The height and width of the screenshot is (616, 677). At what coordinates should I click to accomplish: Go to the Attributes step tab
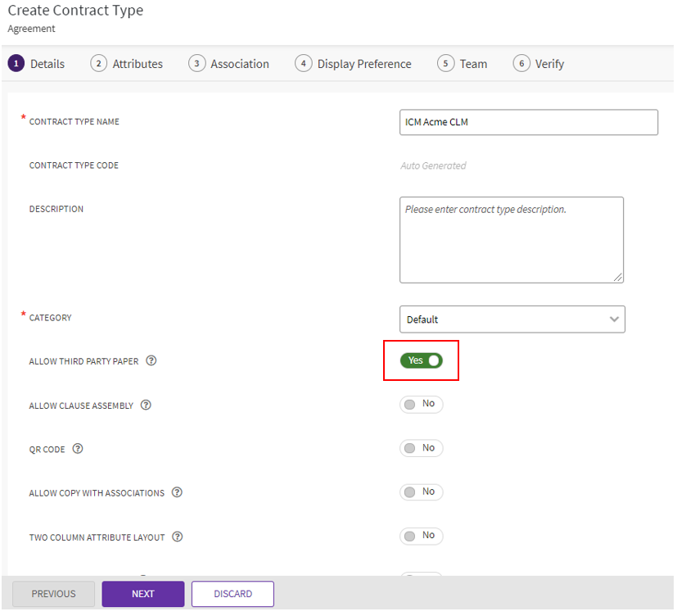click(x=127, y=64)
